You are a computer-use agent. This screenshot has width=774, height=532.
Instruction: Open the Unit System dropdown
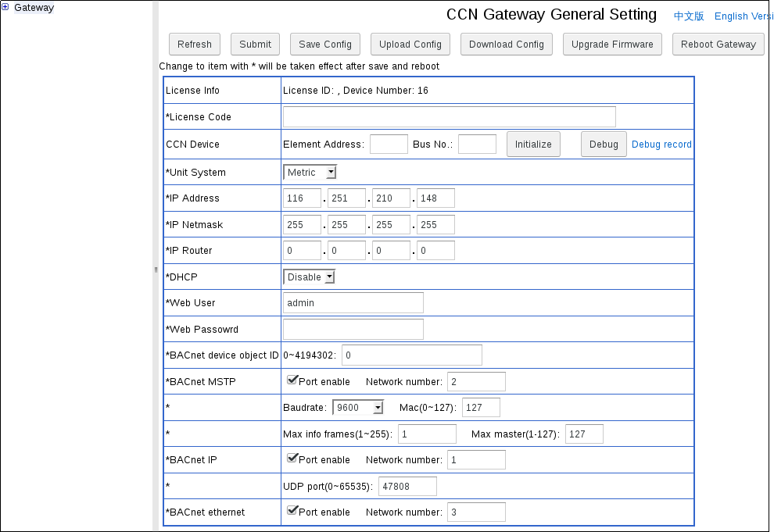click(x=310, y=172)
